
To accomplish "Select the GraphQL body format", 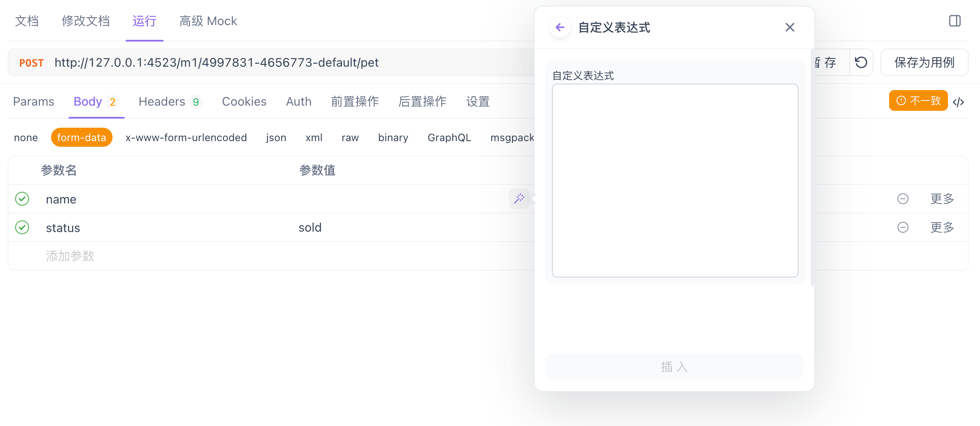I will pyautogui.click(x=449, y=137).
